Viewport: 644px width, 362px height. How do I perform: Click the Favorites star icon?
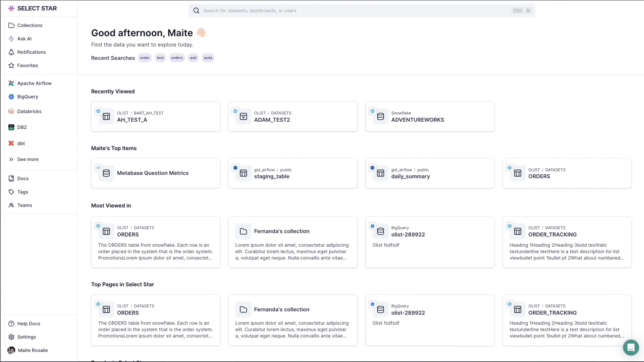pos(11,66)
